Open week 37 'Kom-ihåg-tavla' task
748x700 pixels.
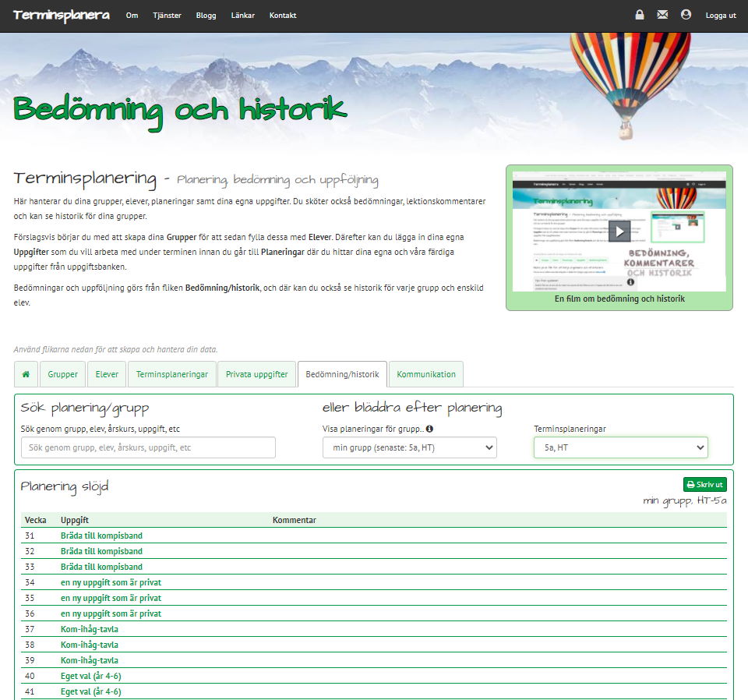(x=90, y=629)
